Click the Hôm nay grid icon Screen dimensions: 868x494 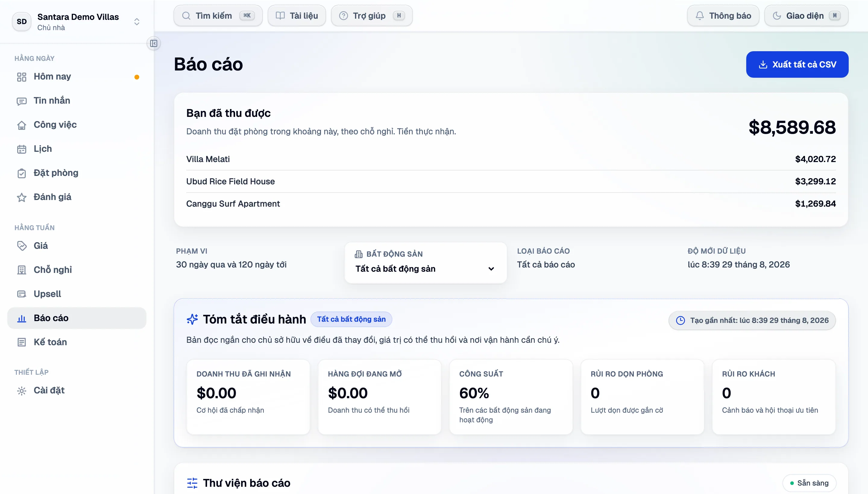pos(22,77)
